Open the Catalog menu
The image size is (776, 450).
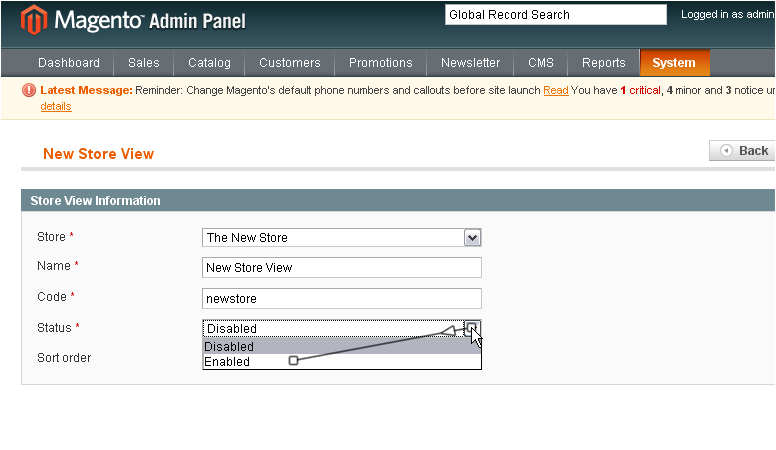209,63
